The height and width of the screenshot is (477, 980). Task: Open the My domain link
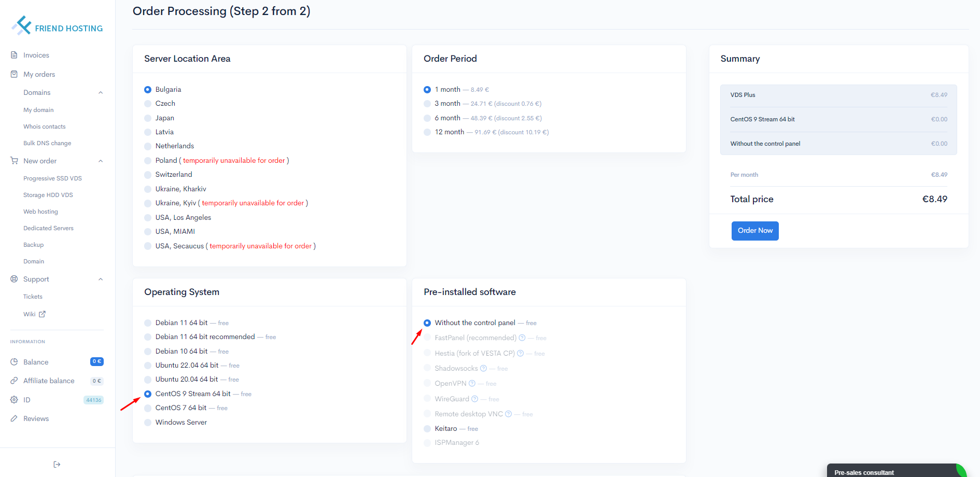38,110
